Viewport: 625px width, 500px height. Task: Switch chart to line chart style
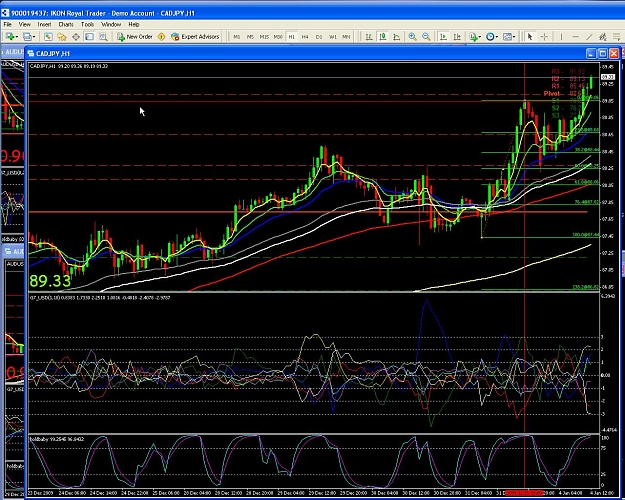[397, 37]
